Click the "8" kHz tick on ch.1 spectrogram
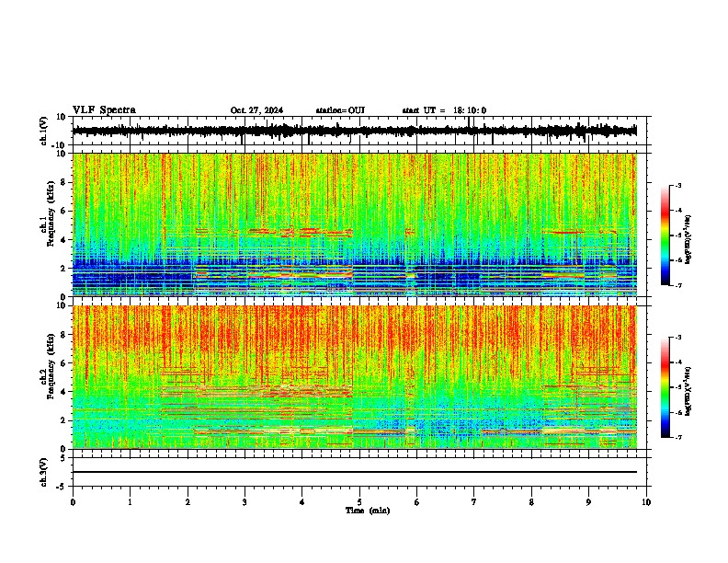The width and height of the screenshot is (728, 563). coord(63,182)
